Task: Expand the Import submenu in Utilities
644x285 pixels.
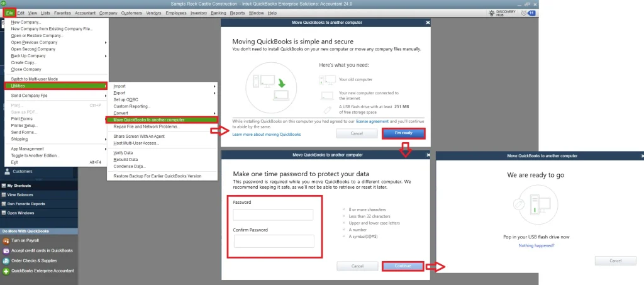Action: tap(214, 86)
